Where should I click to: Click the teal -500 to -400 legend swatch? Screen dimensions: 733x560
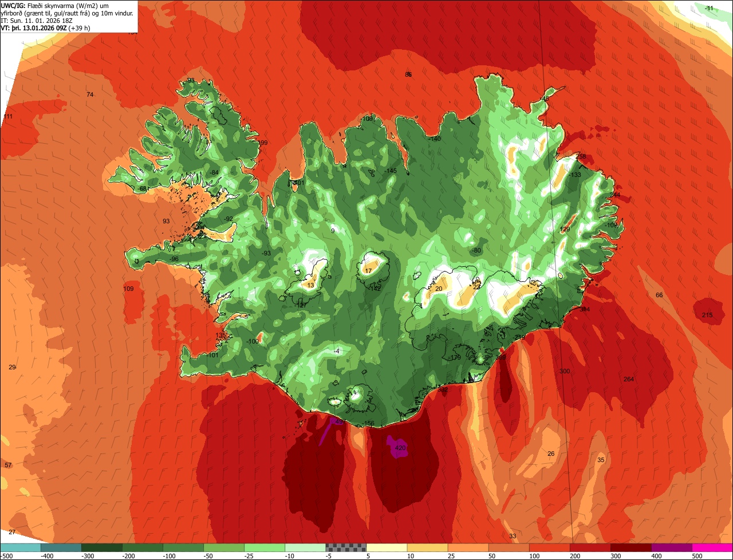click(21, 547)
